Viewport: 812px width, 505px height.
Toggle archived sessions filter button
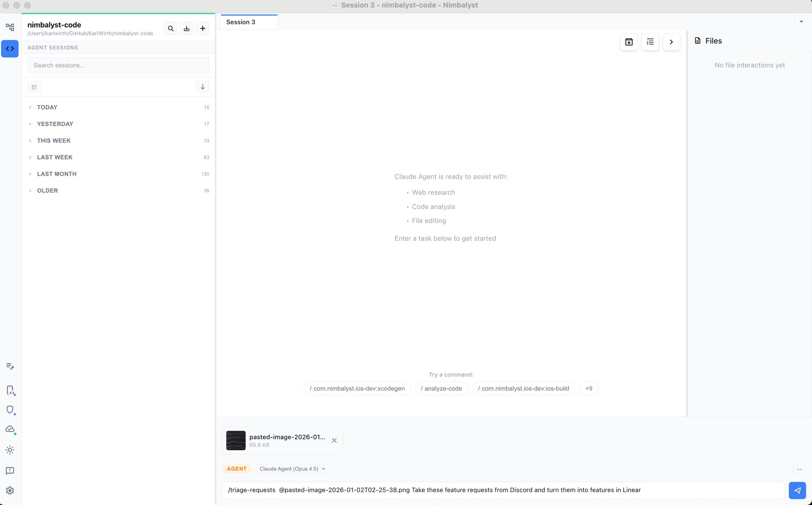pyautogui.click(x=34, y=87)
